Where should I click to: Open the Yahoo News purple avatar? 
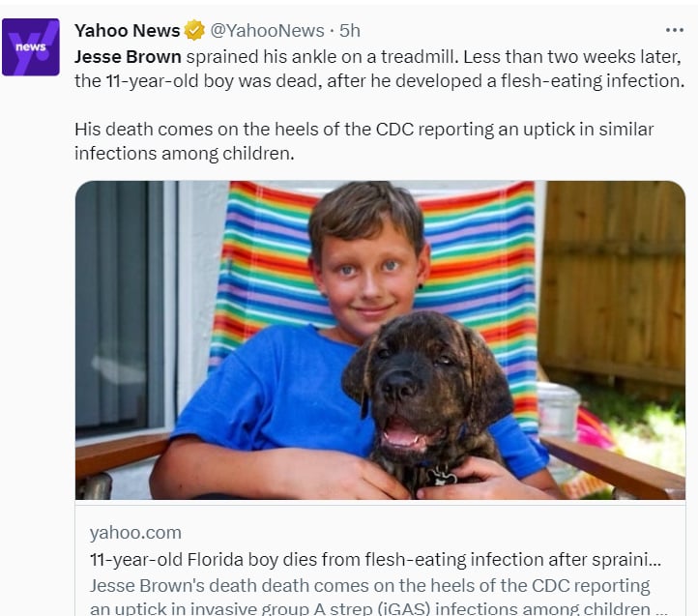pyautogui.click(x=31, y=47)
